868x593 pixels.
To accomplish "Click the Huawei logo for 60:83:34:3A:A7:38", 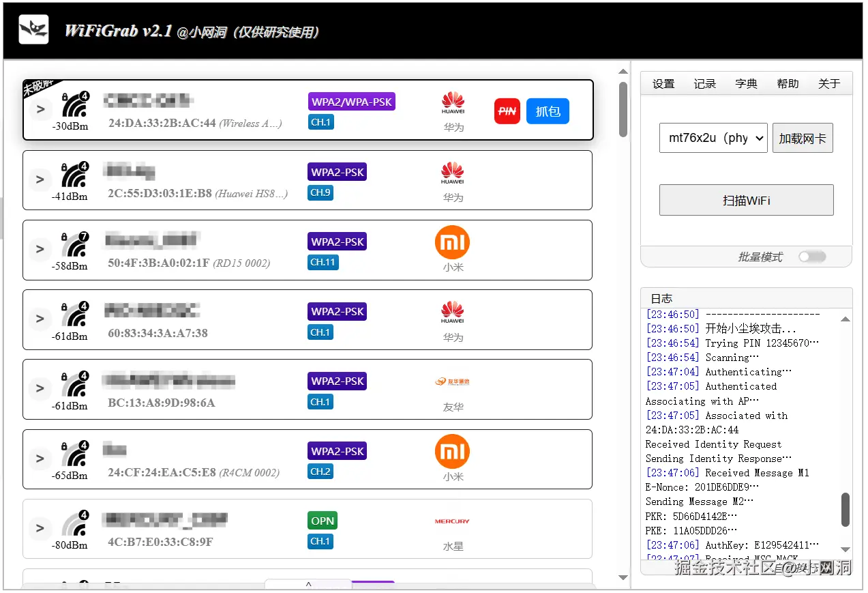I will coord(453,313).
